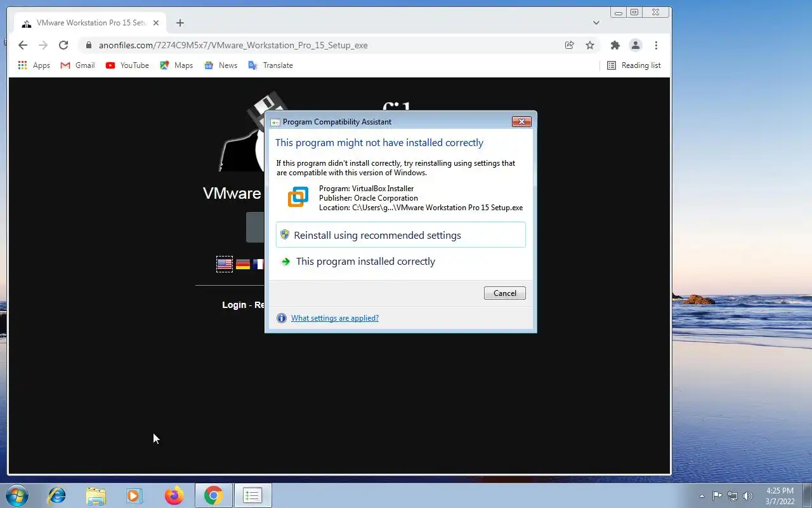Open the volume speaker icon
812x508 pixels.
pyautogui.click(x=748, y=496)
